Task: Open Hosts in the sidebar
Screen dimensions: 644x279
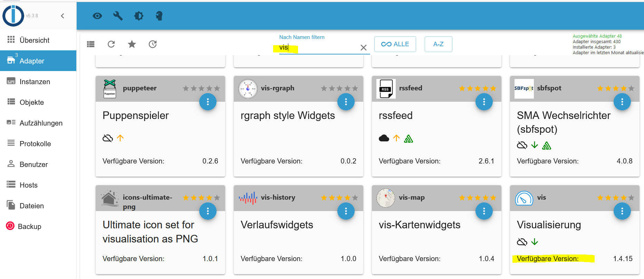Action: (x=38, y=185)
